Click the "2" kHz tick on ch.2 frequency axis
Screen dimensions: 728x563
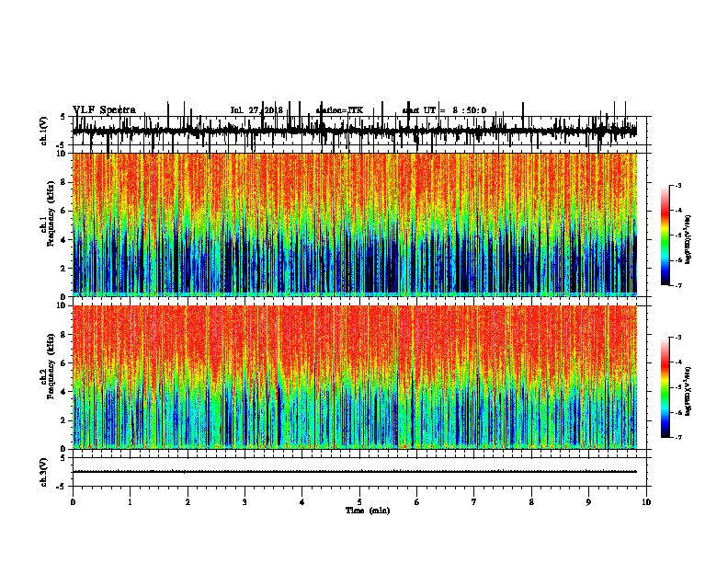64,420
